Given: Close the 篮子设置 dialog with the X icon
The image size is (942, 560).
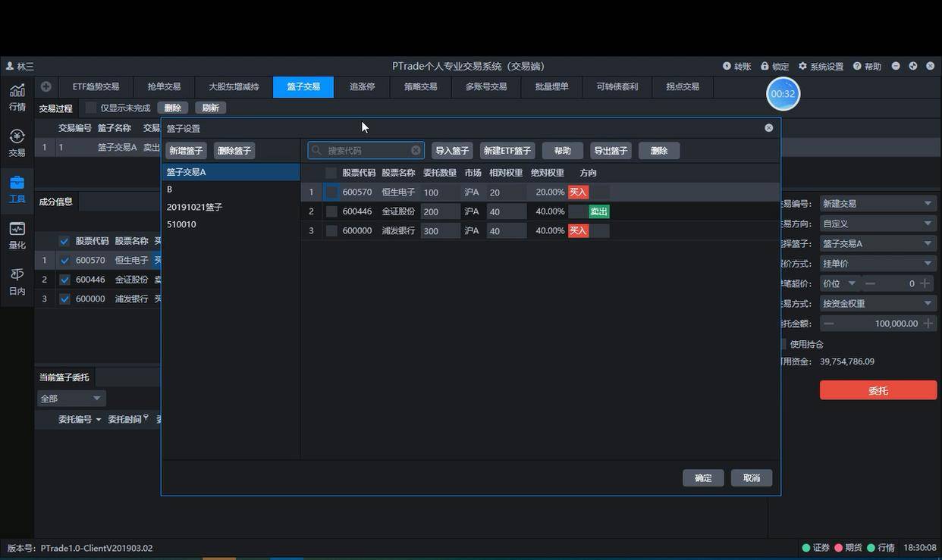Looking at the screenshot, I should [768, 128].
